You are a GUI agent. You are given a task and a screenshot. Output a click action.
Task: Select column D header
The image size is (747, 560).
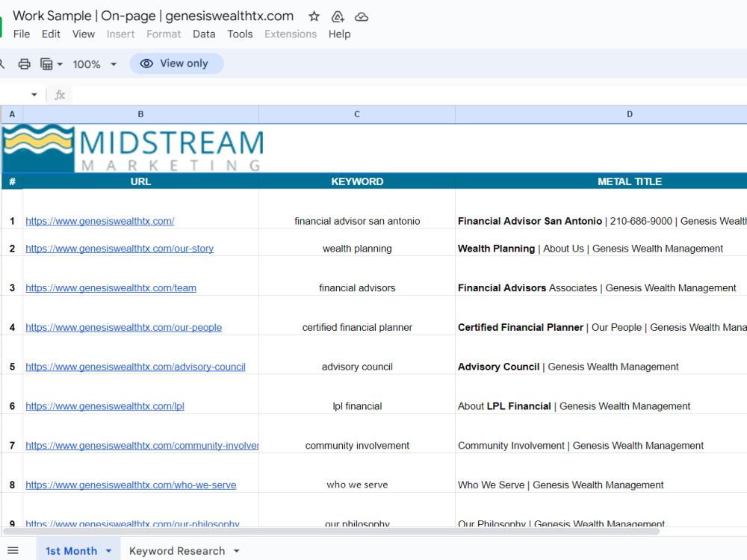click(x=601, y=114)
